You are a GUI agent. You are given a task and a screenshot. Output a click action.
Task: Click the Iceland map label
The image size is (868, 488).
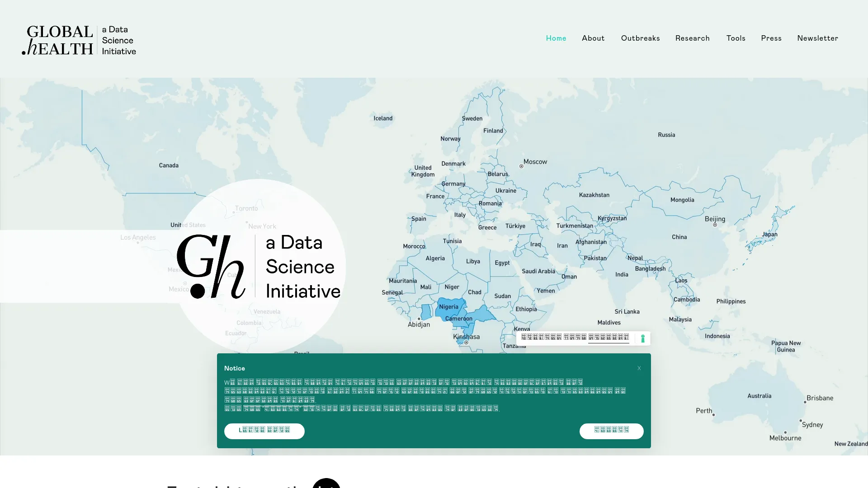coord(383,118)
